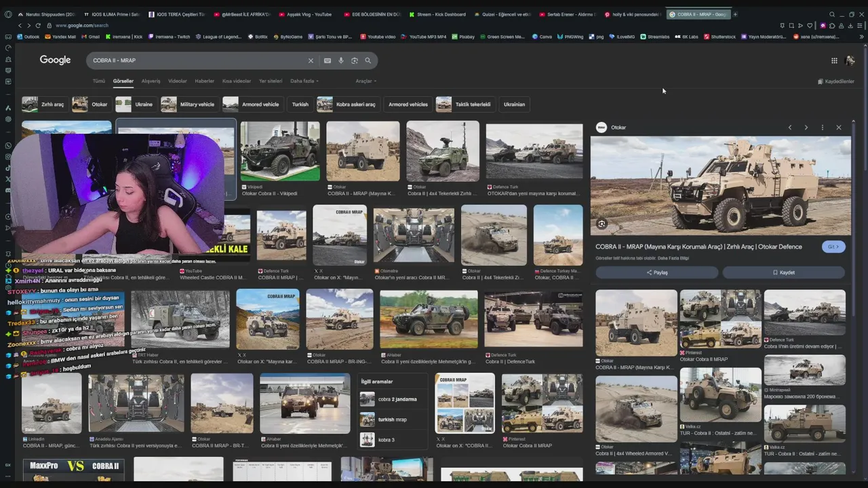
Task: Open the COBRA II - MRAP title link in preview
Action: (698, 247)
